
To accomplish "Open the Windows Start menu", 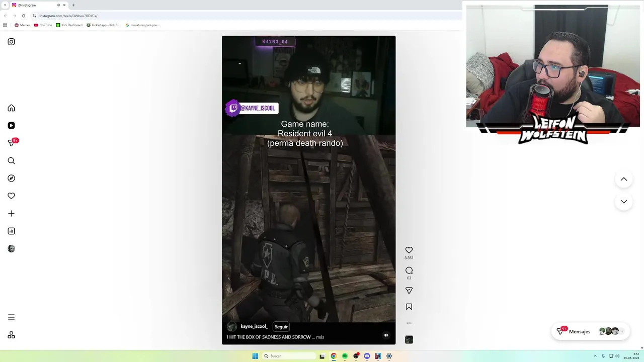I will pos(255,356).
